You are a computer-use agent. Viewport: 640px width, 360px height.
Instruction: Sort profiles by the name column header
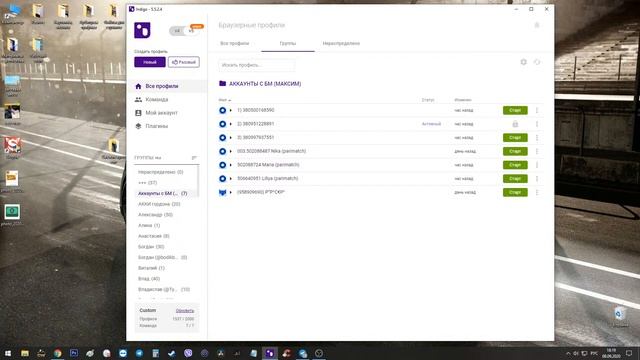click(x=224, y=100)
